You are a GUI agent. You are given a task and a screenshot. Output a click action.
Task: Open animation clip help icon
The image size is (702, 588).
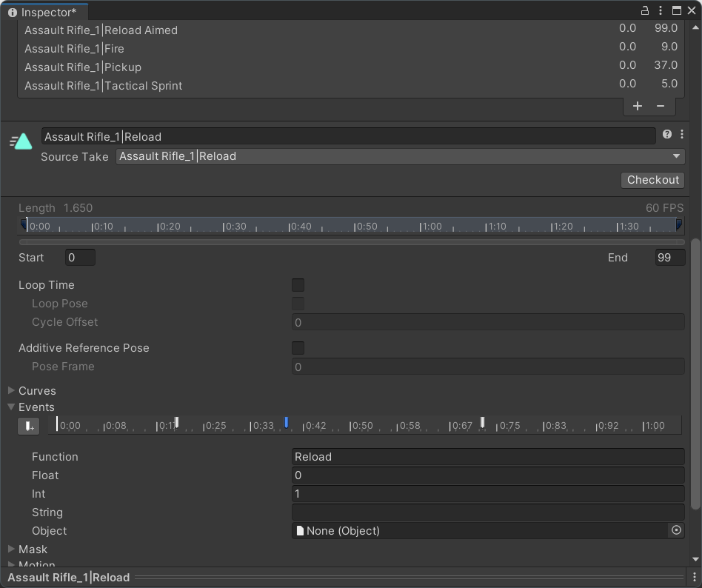[x=667, y=135]
